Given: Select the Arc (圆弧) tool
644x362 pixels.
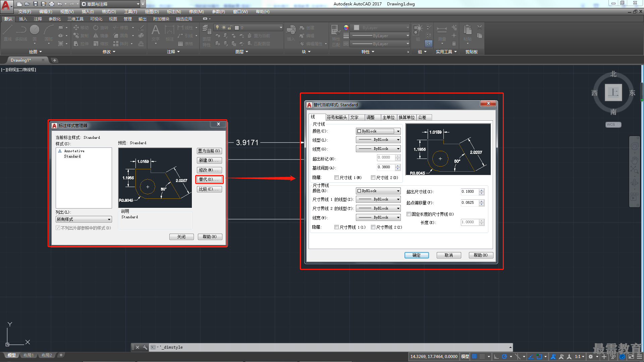Looking at the screenshot, I should click(49, 33).
